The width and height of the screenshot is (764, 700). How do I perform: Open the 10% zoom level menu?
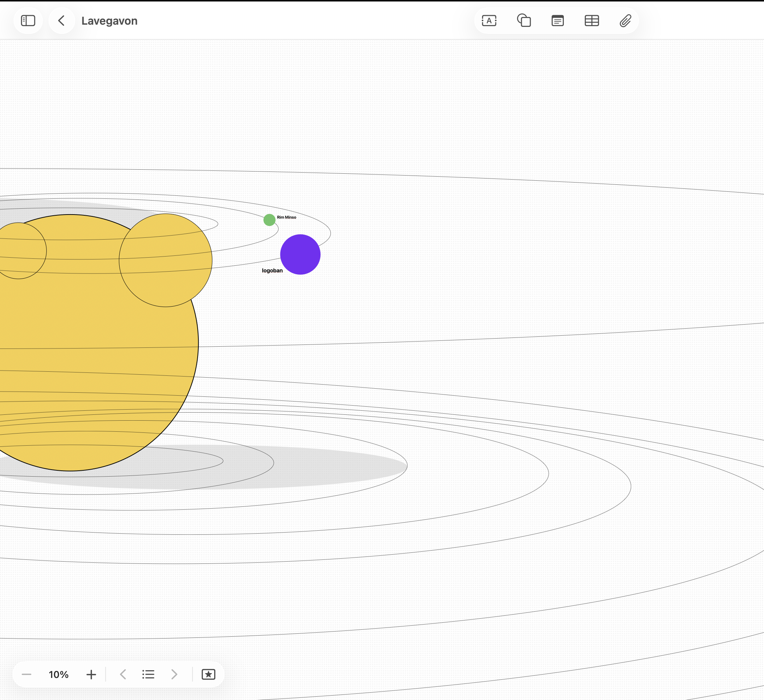(59, 674)
